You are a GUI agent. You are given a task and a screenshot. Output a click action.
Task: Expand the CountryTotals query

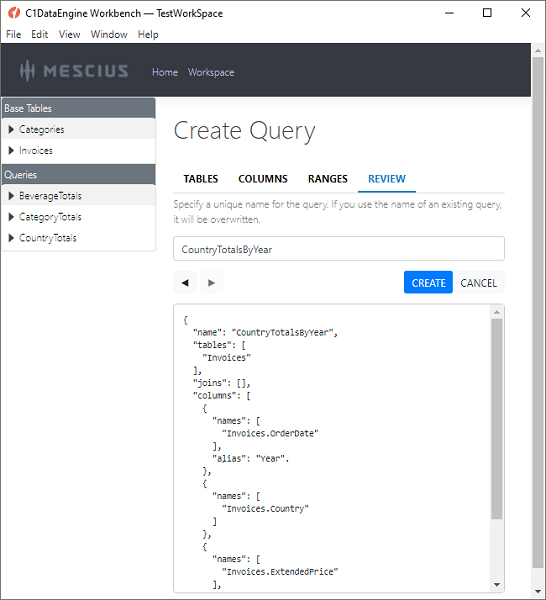pos(11,238)
